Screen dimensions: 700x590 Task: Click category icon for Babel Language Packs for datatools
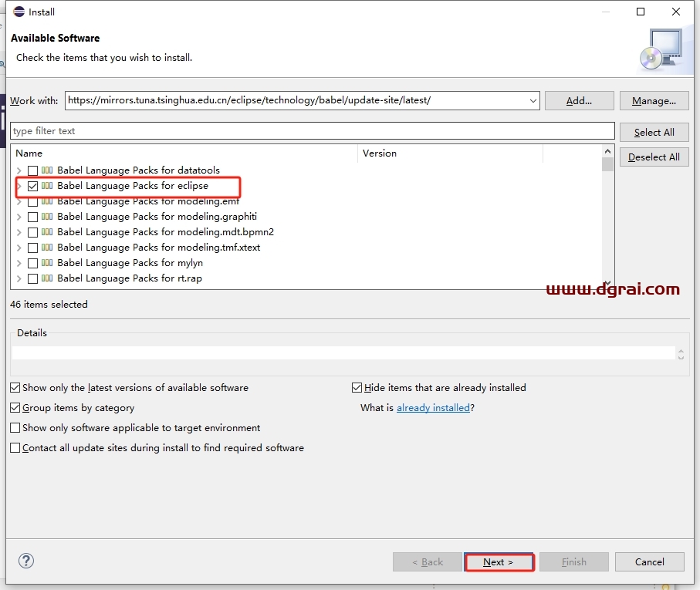coord(47,170)
